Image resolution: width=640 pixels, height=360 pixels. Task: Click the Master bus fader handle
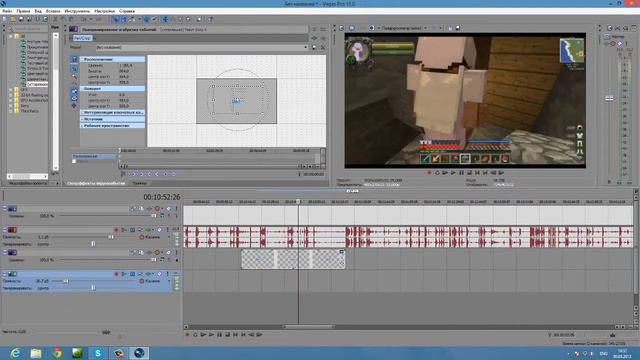[x=609, y=98]
